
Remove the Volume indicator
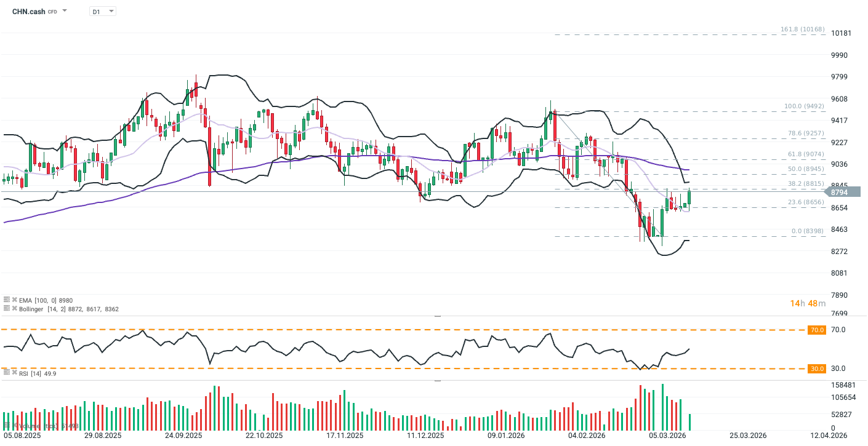14,426
